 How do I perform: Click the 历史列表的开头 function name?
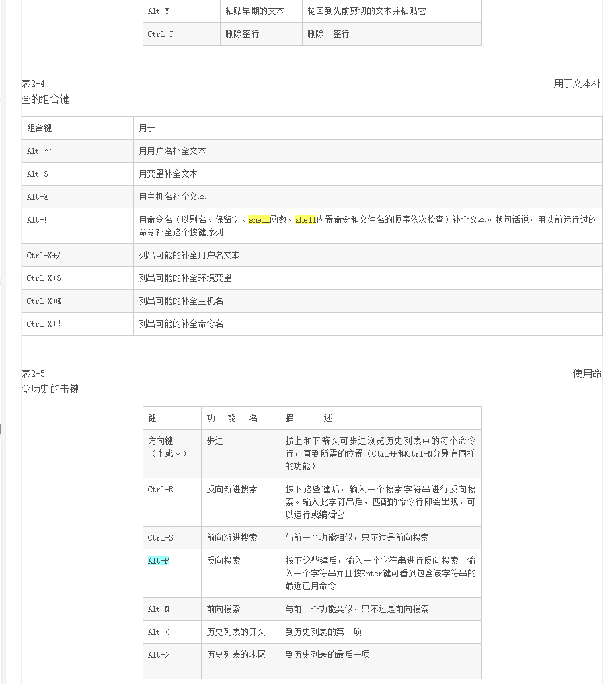pyautogui.click(x=236, y=632)
